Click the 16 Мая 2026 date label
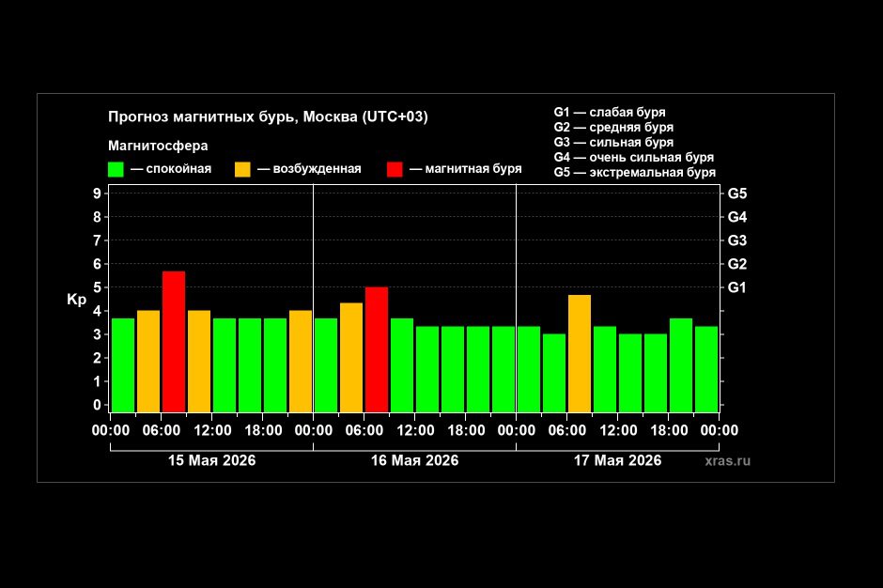 click(x=414, y=460)
